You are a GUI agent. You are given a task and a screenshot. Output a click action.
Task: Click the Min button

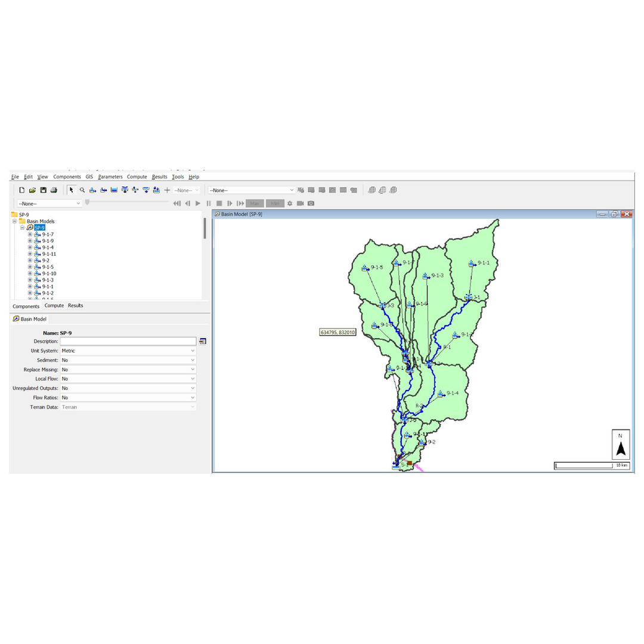click(275, 203)
